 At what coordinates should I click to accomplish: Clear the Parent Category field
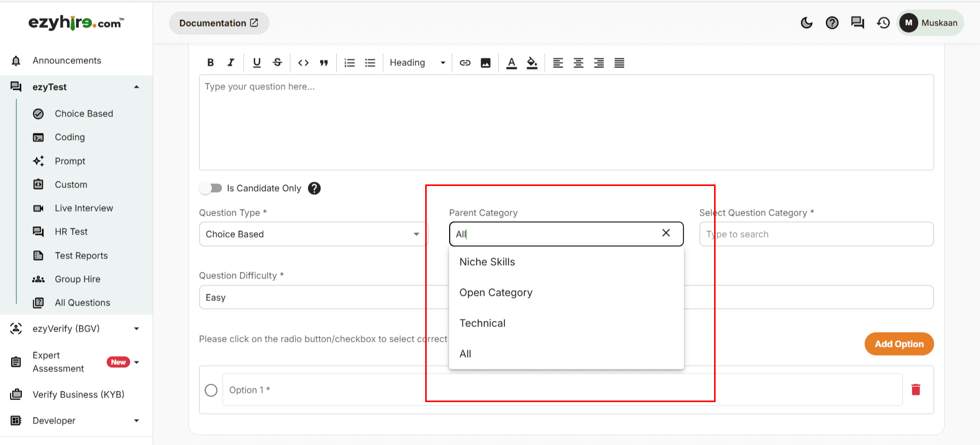coord(666,233)
